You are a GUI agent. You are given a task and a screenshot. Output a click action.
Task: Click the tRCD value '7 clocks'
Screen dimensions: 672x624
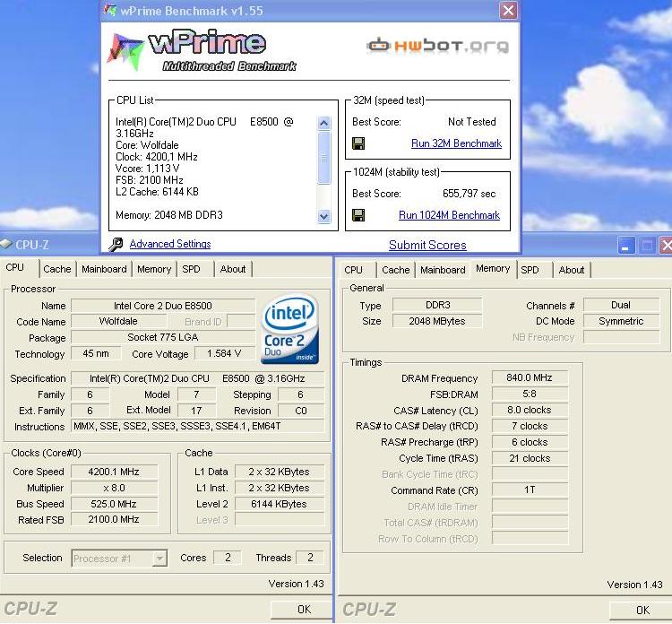[530, 426]
